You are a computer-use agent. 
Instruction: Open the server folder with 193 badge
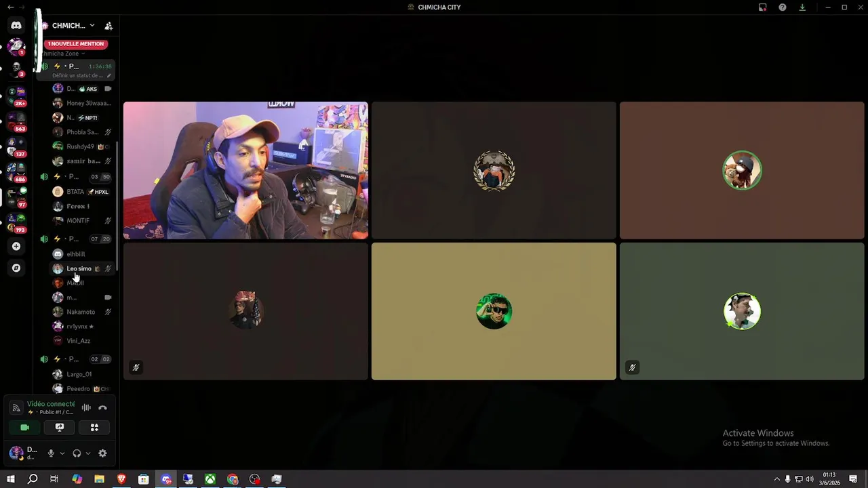16,222
